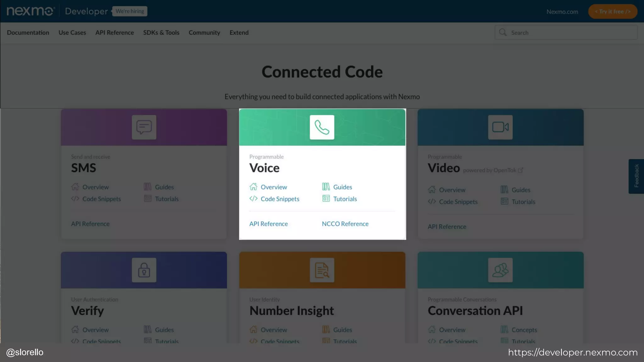Click the books icon beside SMS Guides
Image resolution: width=644 pixels, height=362 pixels.
coord(147,187)
